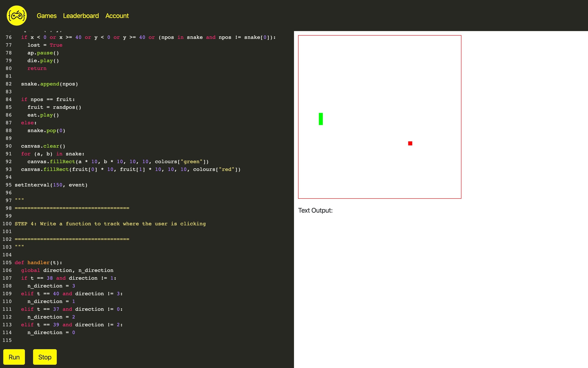Click the 'eat.play()' line

(43, 115)
